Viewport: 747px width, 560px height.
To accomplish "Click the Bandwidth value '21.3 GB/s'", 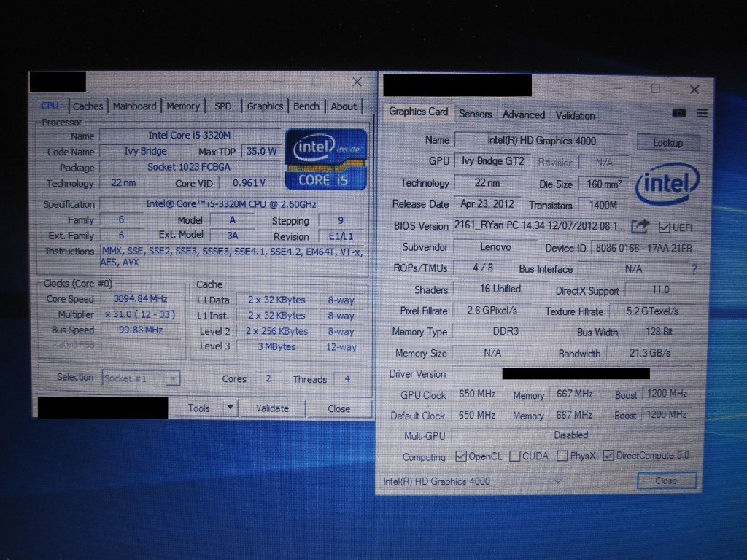I will pyautogui.click(x=650, y=353).
